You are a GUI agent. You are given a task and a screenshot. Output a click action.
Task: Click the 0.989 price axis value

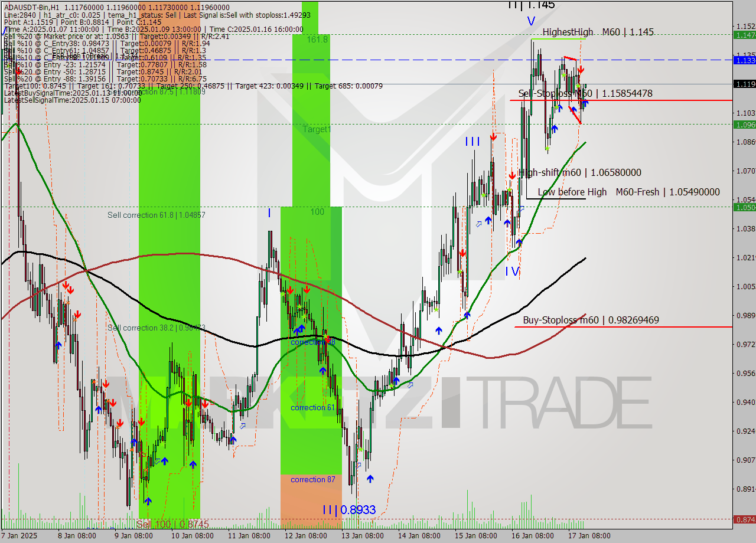pyautogui.click(x=745, y=315)
